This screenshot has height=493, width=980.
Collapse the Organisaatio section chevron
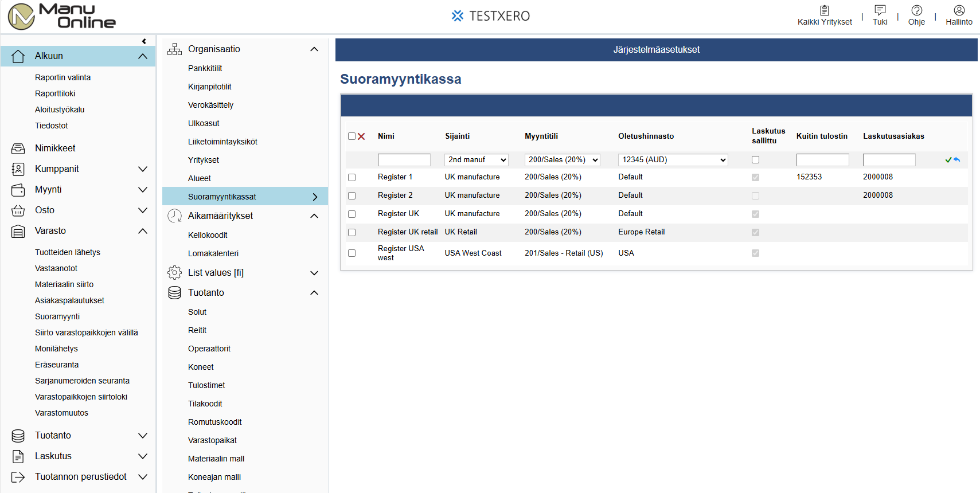(314, 49)
